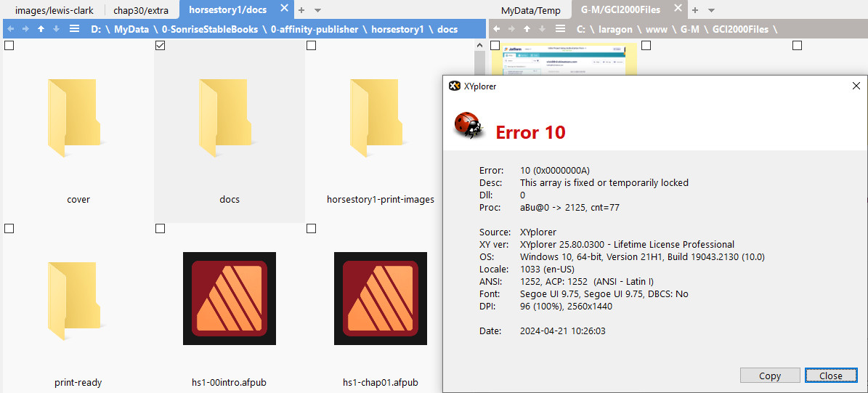
Task: Jump to 0-SonriseStableBooks in the breadcrumb
Action: point(210,29)
